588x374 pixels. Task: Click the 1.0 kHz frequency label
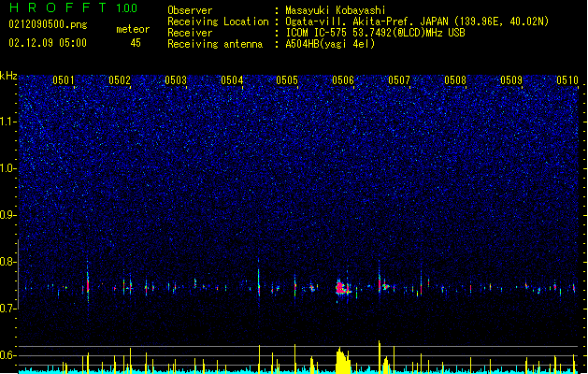click(x=8, y=169)
